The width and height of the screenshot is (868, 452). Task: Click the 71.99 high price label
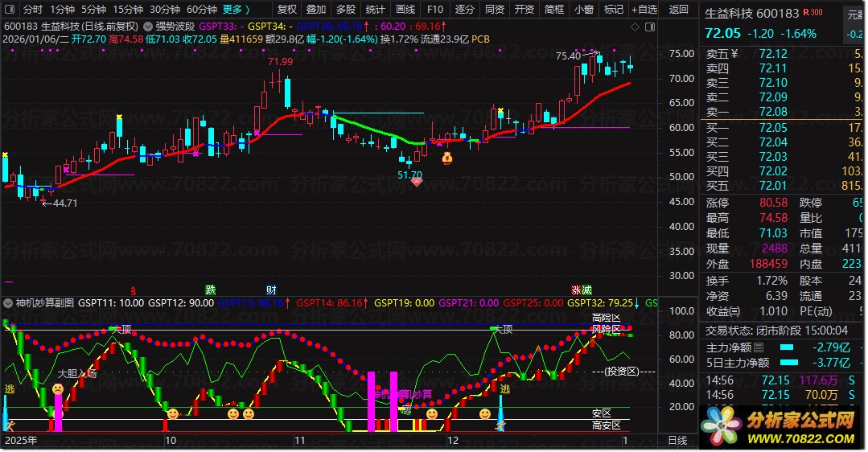pyautogui.click(x=280, y=61)
